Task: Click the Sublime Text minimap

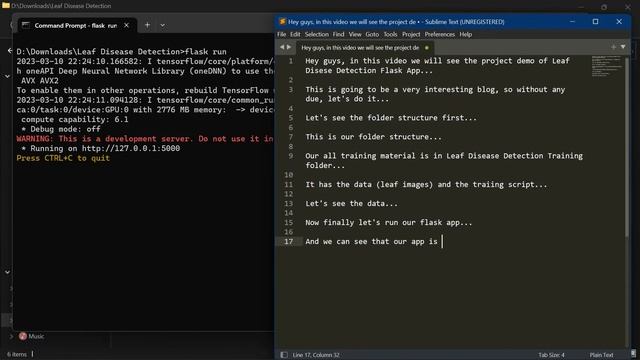Action: click(606, 66)
